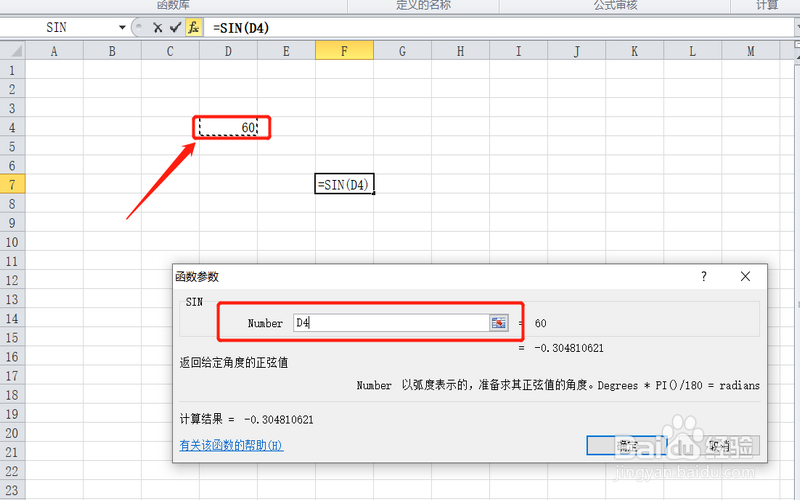Select row 5 header

coord(12,146)
